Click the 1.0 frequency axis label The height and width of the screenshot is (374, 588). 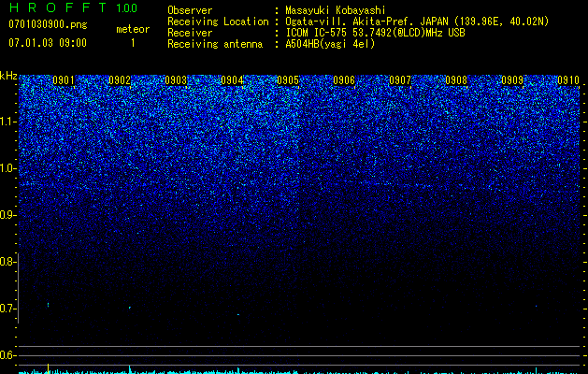7,168
